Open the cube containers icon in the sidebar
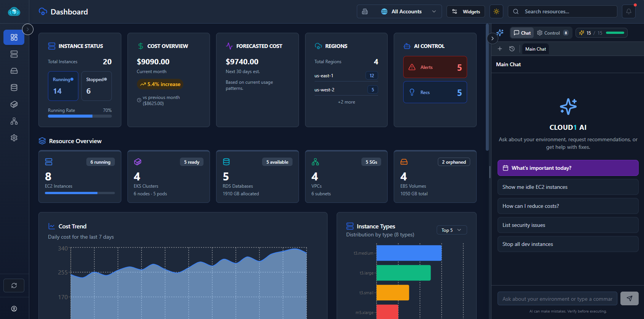This screenshot has width=644, height=319. pyautogui.click(x=14, y=104)
